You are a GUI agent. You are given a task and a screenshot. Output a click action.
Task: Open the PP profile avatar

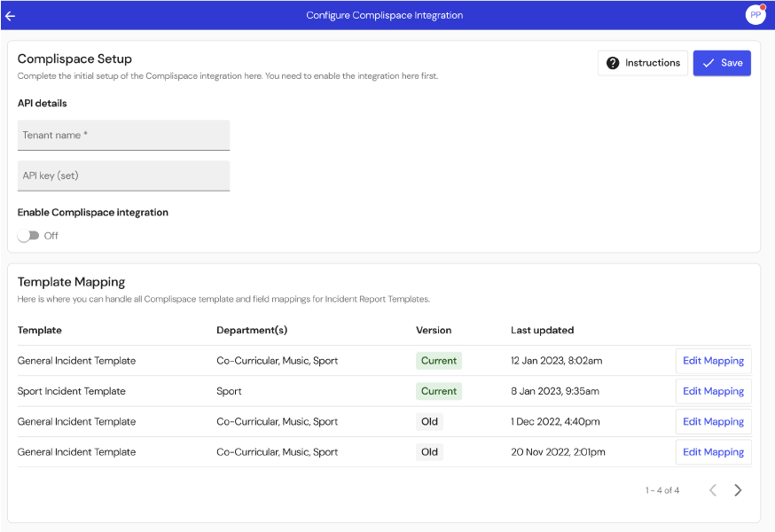click(755, 14)
